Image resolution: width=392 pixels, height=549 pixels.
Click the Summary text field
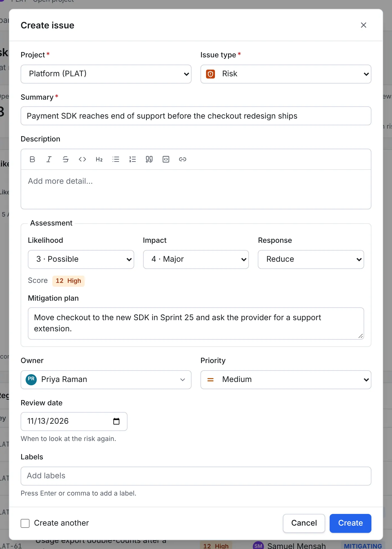click(x=196, y=116)
